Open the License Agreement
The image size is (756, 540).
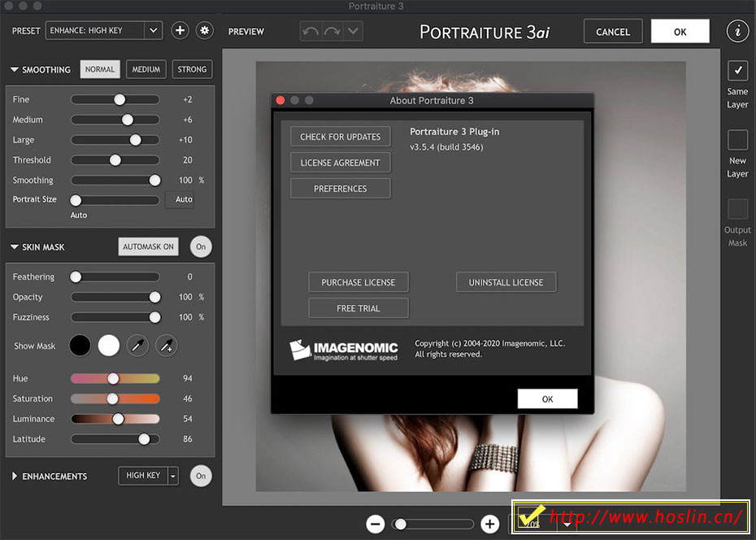point(341,163)
